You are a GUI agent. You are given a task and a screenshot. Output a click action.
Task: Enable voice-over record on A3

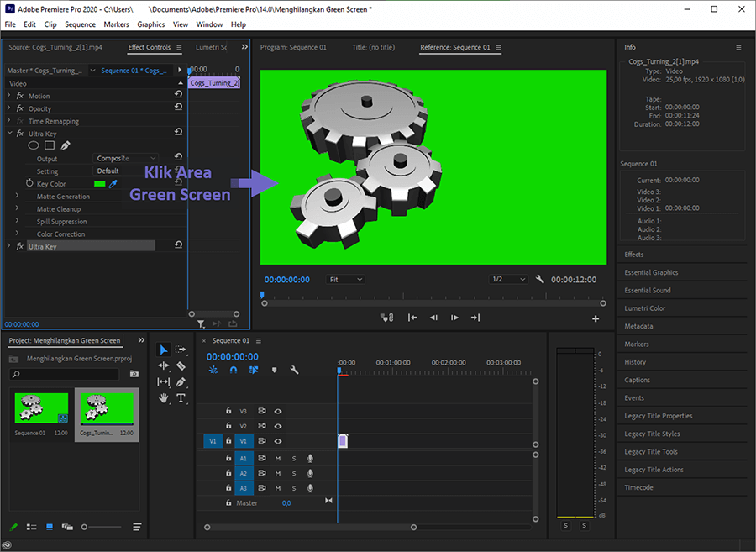[x=311, y=488]
